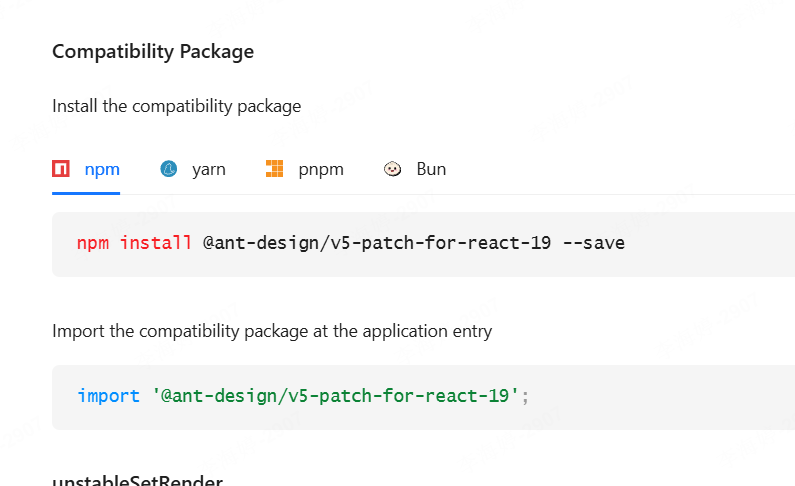Viewport: 795px width, 486px height.
Task: Switch to the Bun tab
Action: [x=415, y=169]
